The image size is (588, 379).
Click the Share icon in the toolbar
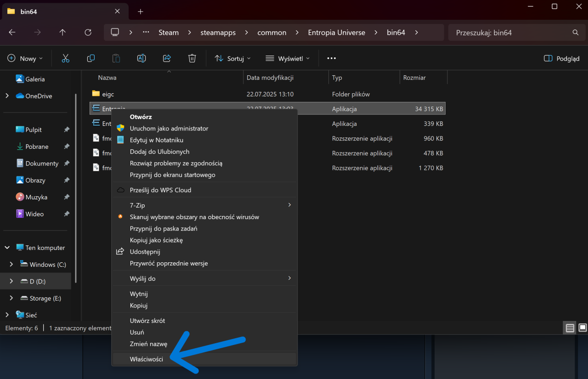click(x=167, y=58)
